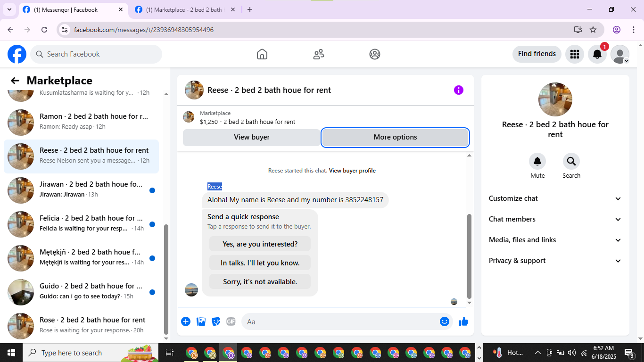The height and width of the screenshot is (362, 644).
Task: Open the Groups icon in top navigation
Action: (375, 54)
